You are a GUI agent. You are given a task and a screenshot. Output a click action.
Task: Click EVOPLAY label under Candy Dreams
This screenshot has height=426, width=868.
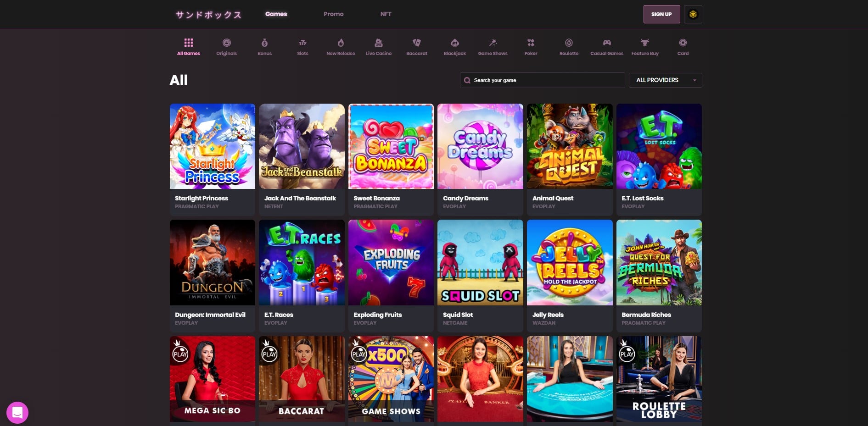point(454,206)
